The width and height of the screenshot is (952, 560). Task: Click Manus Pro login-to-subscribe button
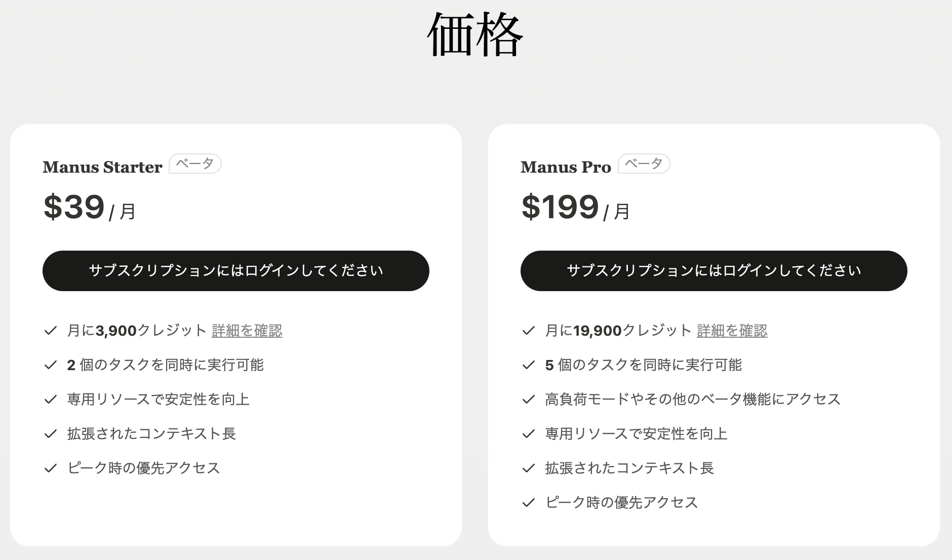pyautogui.click(x=713, y=271)
